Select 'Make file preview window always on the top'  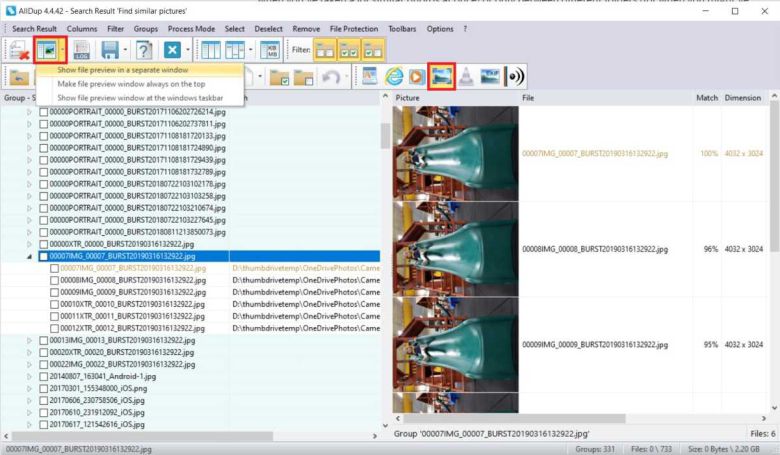(130, 84)
